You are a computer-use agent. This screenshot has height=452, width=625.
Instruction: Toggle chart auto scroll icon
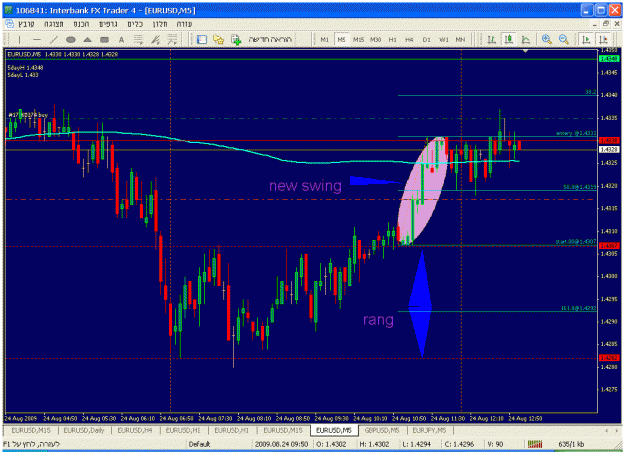point(586,39)
